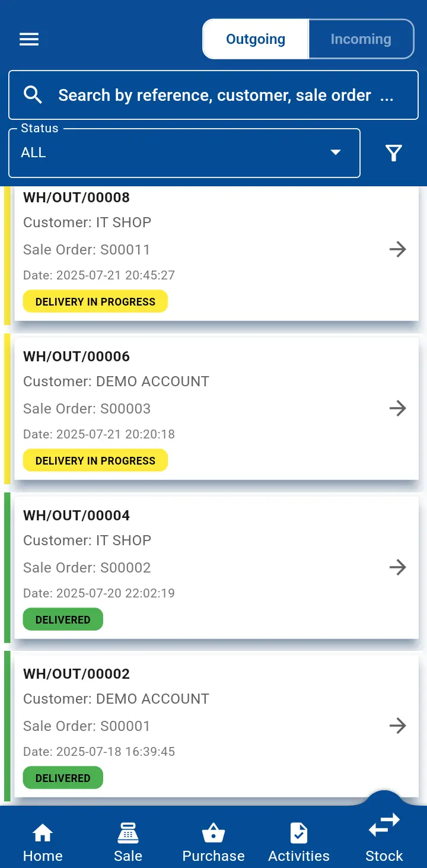Tap the DELIVERED badge on WH/OUT/00004
427x868 pixels.
pos(63,619)
